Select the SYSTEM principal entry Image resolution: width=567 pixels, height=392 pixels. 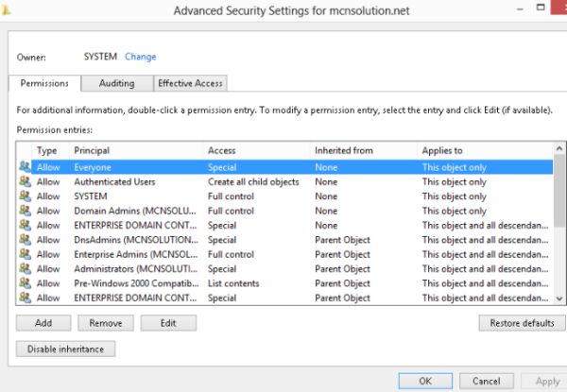[285, 196]
